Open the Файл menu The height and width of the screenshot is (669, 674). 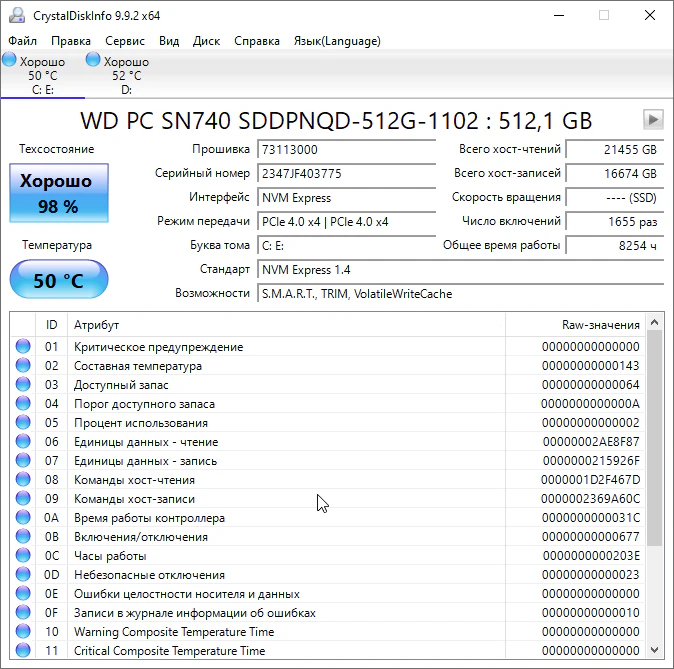[x=22, y=41]
